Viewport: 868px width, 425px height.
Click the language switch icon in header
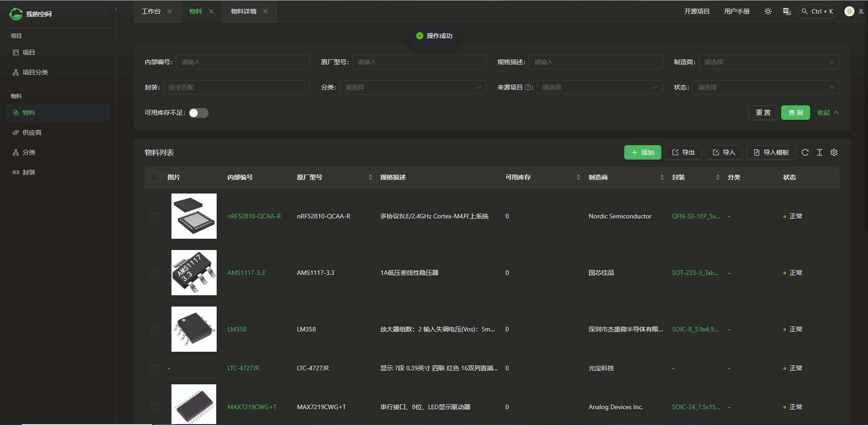pyautogui.click(x=787, y=11)
